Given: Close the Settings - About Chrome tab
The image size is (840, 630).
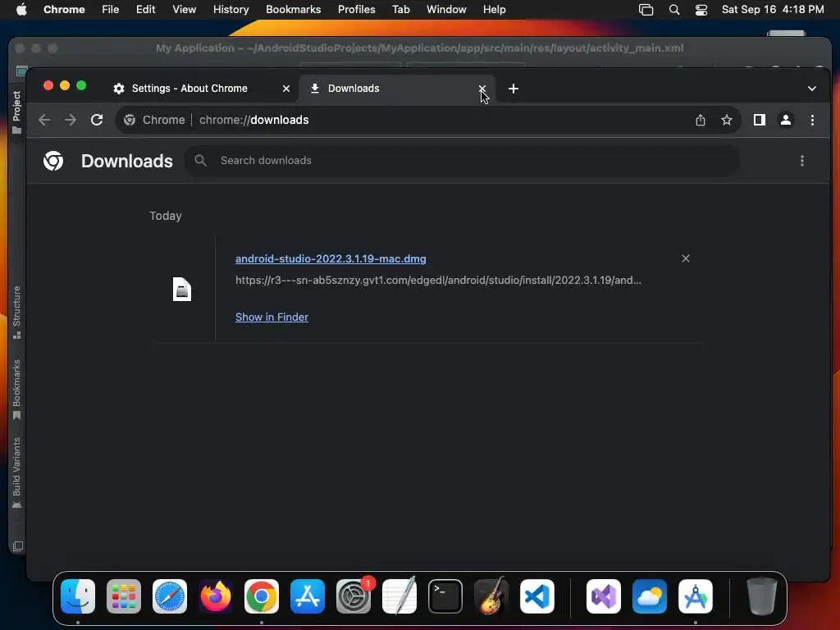Looking at the screenshot, I should pos(286,89).
